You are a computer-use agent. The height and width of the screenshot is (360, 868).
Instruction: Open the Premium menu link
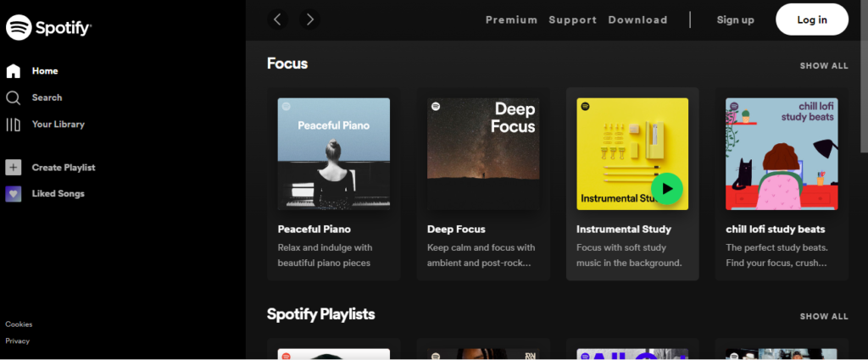click(x=511, y=20)
